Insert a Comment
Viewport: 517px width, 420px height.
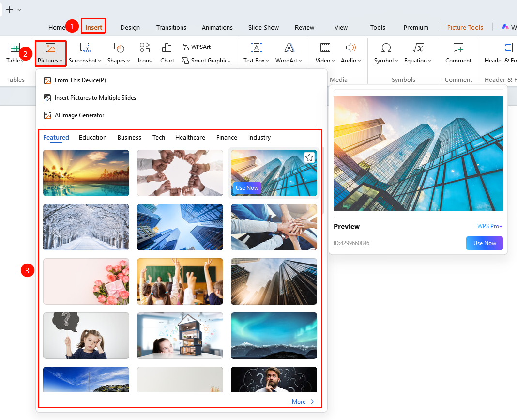tap(458, 53)
